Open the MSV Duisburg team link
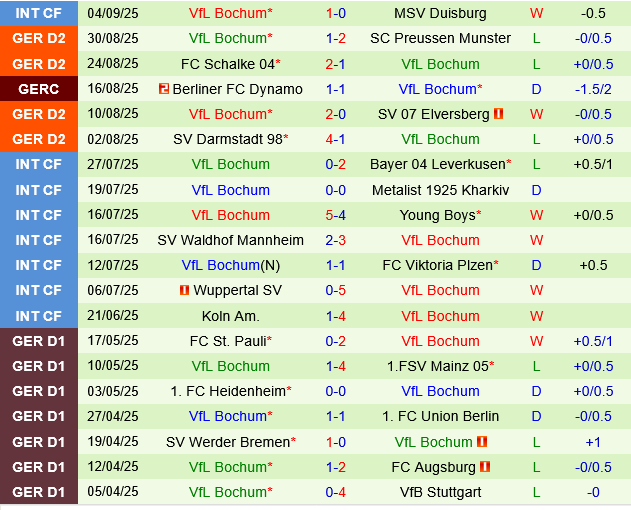This screenshot has width=631, height=510. (440, 13)
